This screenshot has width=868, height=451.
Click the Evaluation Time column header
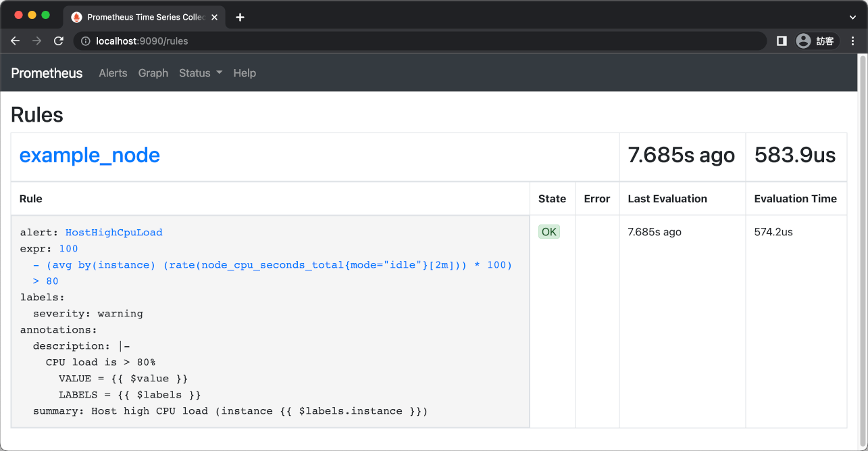pyautogui.click(x=796, y=199)
